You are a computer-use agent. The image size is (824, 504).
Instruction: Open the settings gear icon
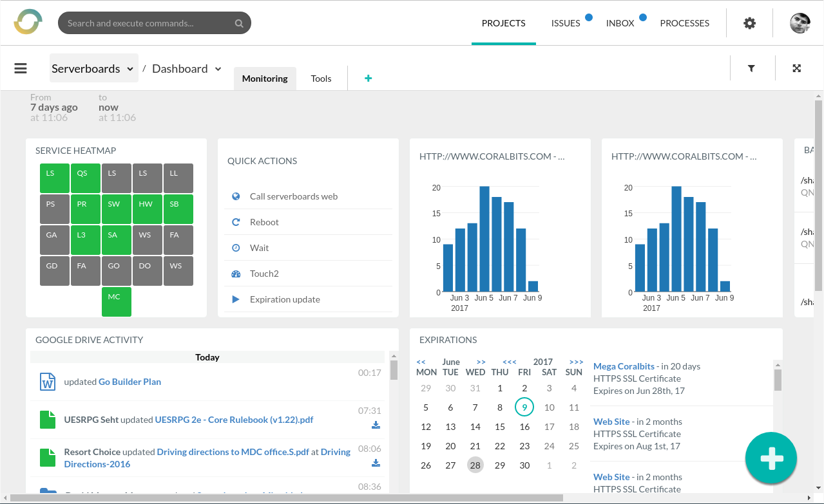coord(749,23)
